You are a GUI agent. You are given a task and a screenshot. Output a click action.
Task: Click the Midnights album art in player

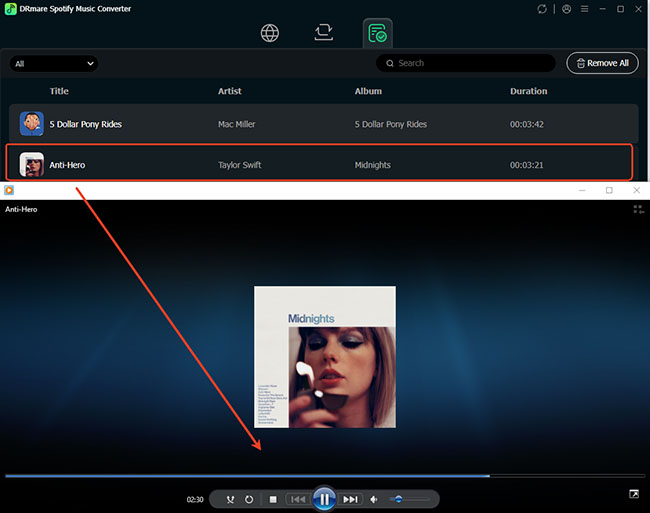(x=325, y=357)
